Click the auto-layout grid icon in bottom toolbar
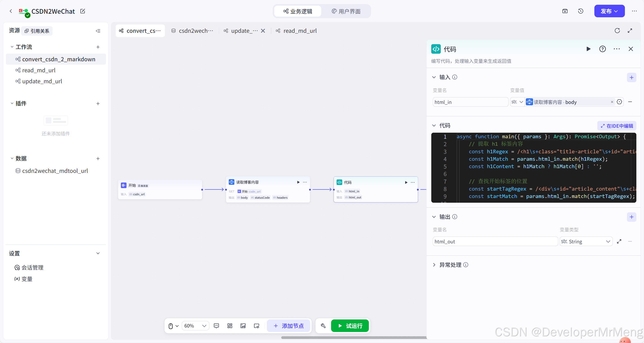This screenshot has width=644, height=343. (x=230, y=326)
